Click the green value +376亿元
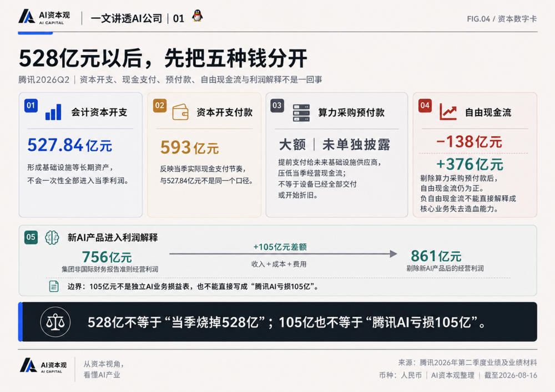555x392 pixels. pyautogui.click(x=470, y=164)
